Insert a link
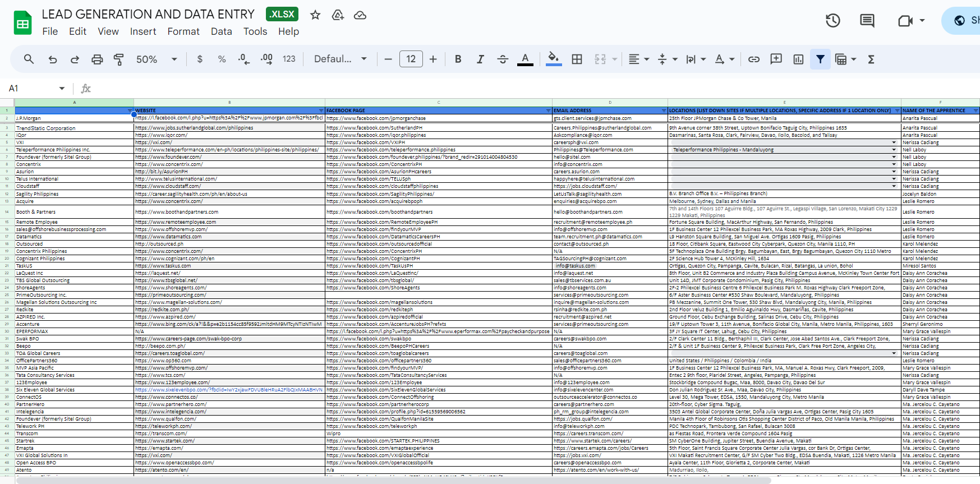The height and width of the screenshot is (484, 980). pyautogui.click(x=754, y=59)
